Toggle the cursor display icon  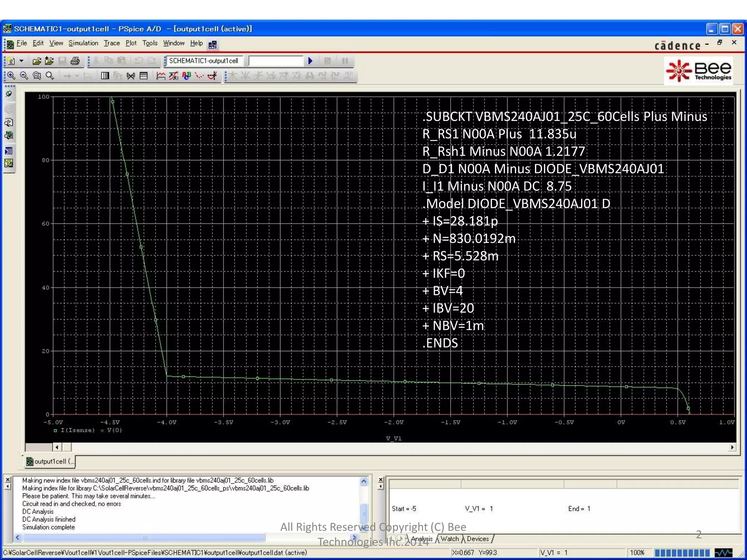coord(212,75)
